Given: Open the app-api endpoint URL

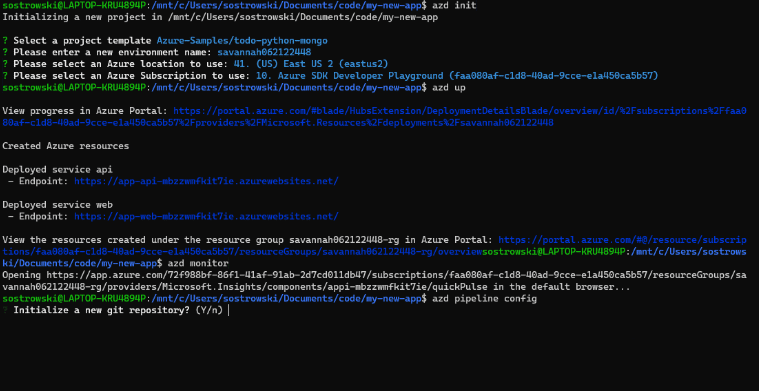Looking at the screenshot, I should [x=206, y=181].
